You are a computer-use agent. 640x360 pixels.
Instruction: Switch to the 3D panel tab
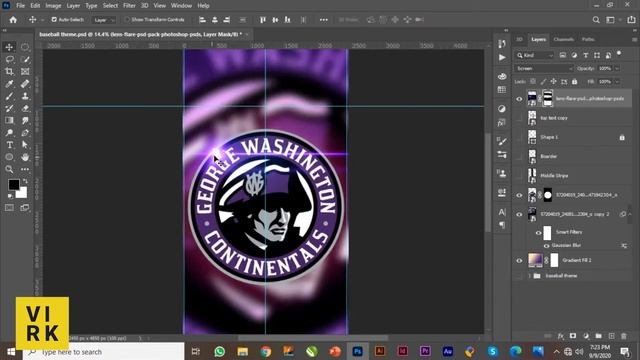click(x=519, y=40)
